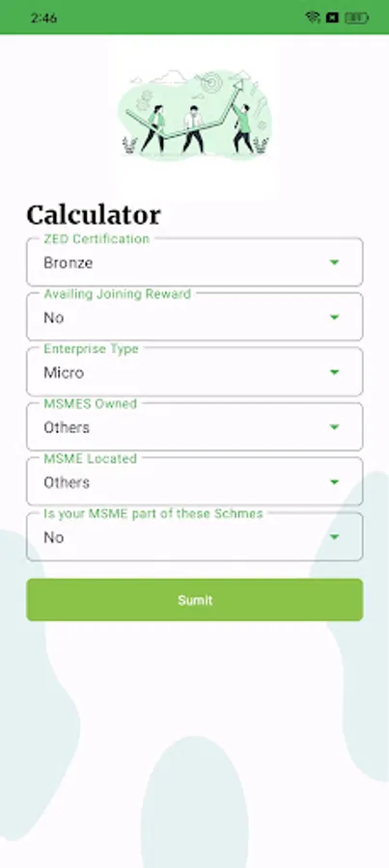Expand the Availing Joining Reward arrow
The width and height of the screenshot is (389, 868).
pos(334,317)
